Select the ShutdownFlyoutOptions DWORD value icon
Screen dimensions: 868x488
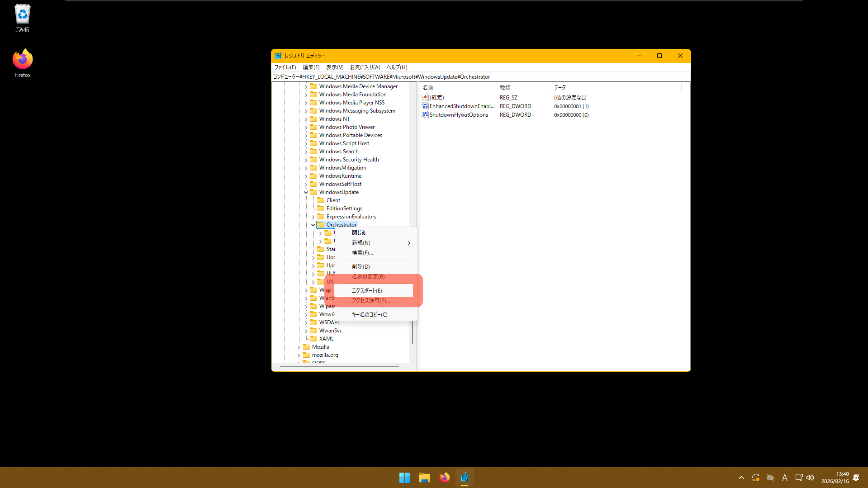click(425, 115)
